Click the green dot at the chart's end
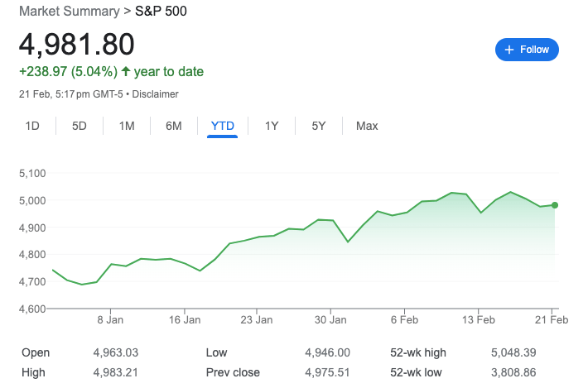 555,205
